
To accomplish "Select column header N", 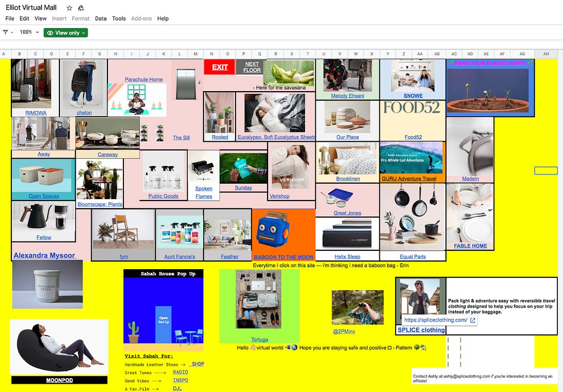I will point(211,54).
